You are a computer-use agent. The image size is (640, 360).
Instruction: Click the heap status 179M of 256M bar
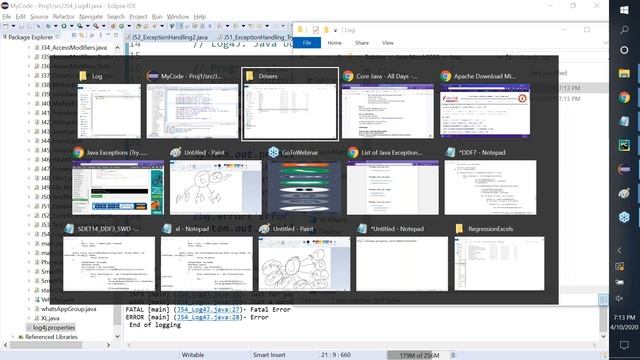pos(419,356)
